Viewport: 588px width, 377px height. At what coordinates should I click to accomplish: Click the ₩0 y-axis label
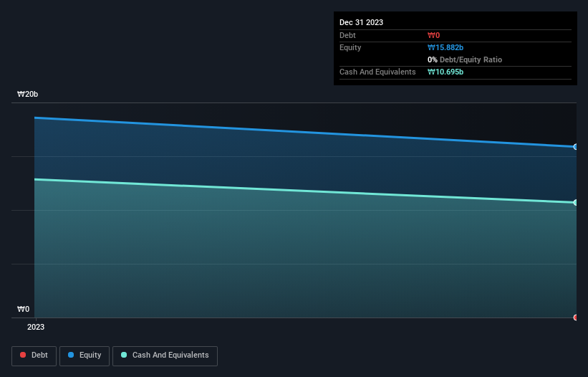click(x=23, y=309)
